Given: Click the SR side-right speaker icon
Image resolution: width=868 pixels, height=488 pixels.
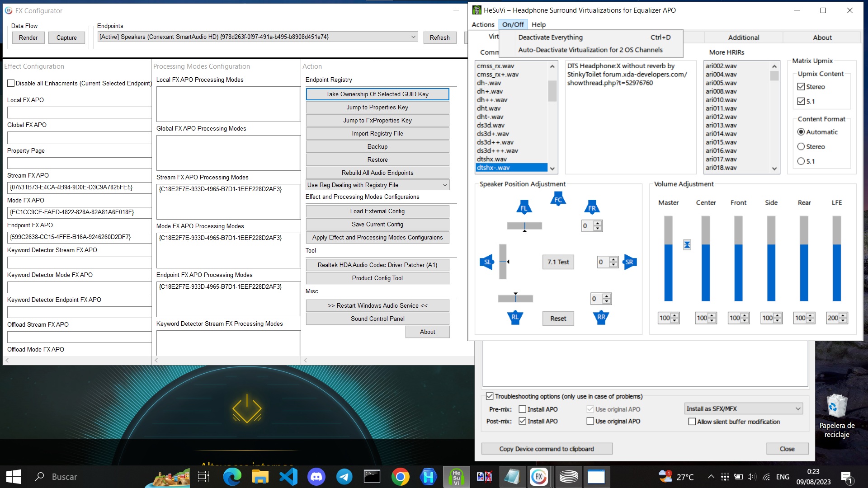Looking at the screenshot, I should click(x=629, y=262).
